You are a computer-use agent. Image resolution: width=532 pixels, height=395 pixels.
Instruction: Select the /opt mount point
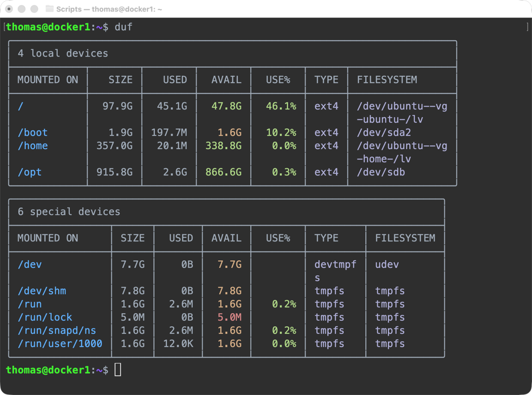pos(30,172)
